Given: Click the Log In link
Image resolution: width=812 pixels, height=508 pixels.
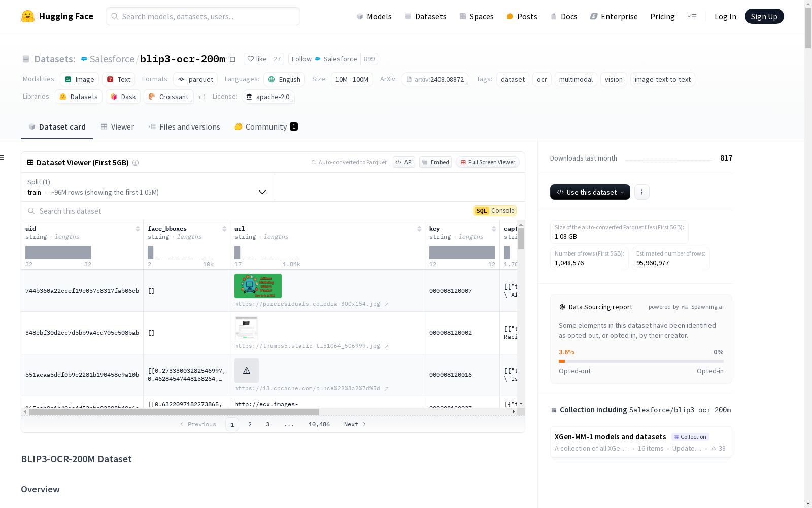Looking at the screenshot, I should [725, 16].
